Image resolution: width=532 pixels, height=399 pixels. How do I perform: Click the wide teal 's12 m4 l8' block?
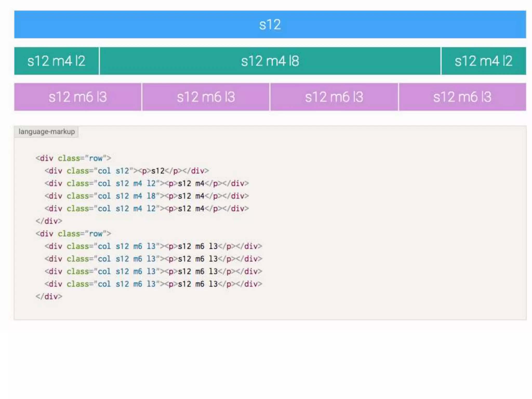pos(270,61)
